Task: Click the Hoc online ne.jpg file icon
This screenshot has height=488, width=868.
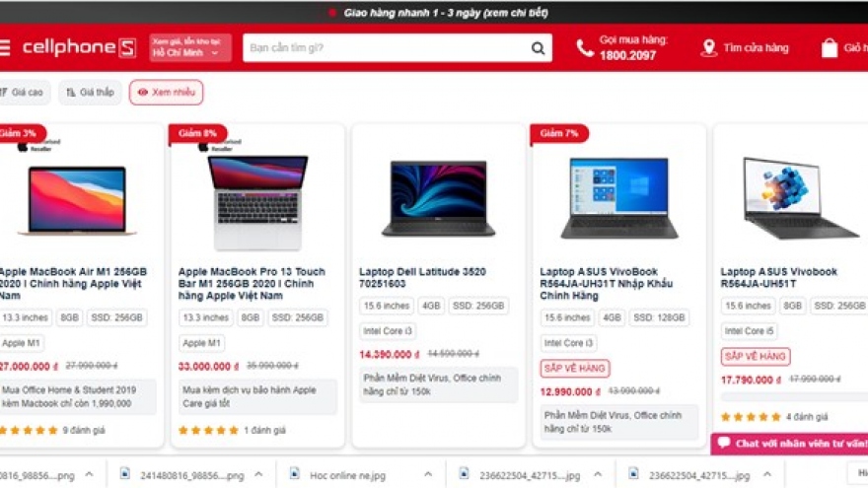Action: pos(295,474)
